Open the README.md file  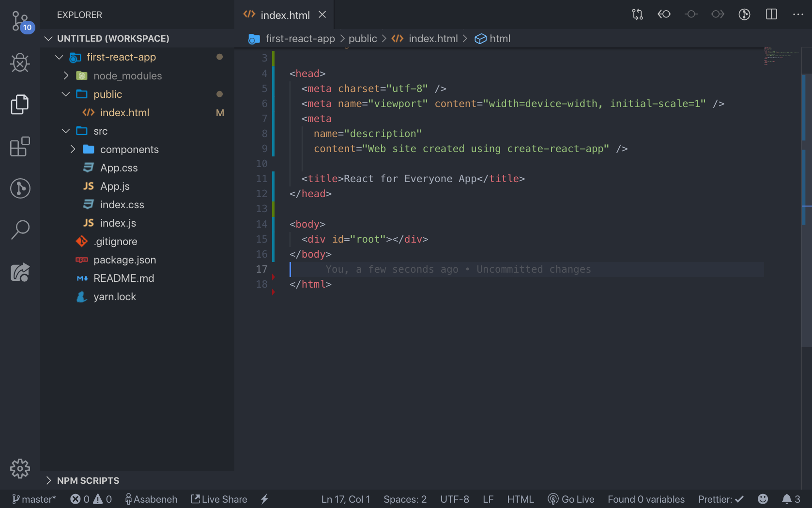(x=138, y=278)
